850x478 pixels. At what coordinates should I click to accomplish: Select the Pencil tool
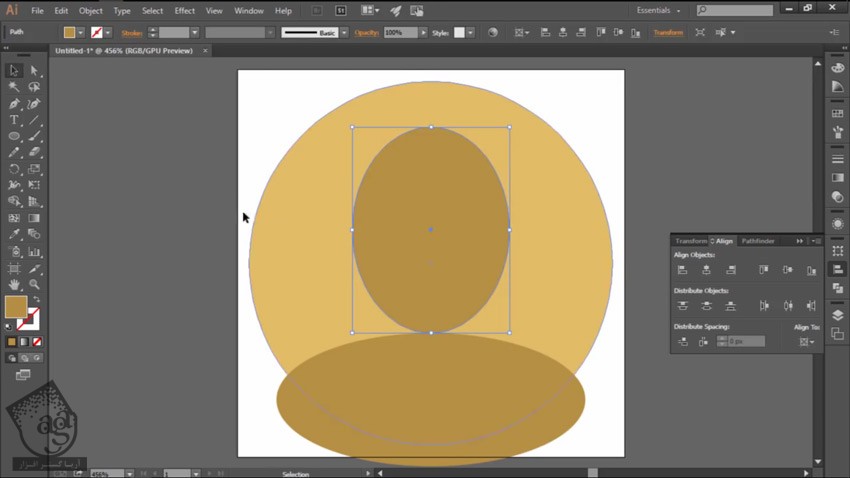14,152
